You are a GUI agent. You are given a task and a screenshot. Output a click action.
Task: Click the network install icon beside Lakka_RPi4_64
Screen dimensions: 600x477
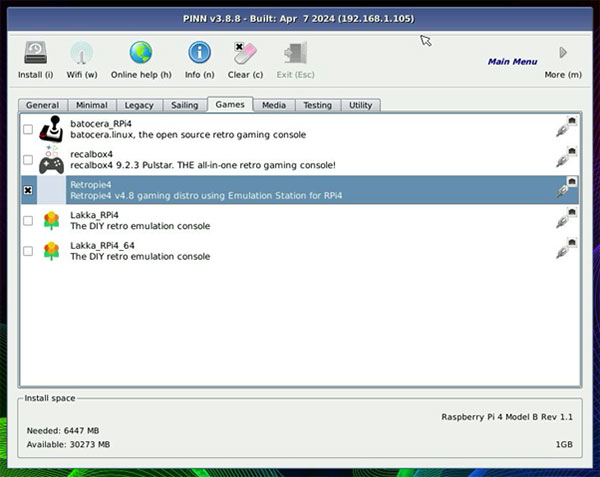(567, 250)
